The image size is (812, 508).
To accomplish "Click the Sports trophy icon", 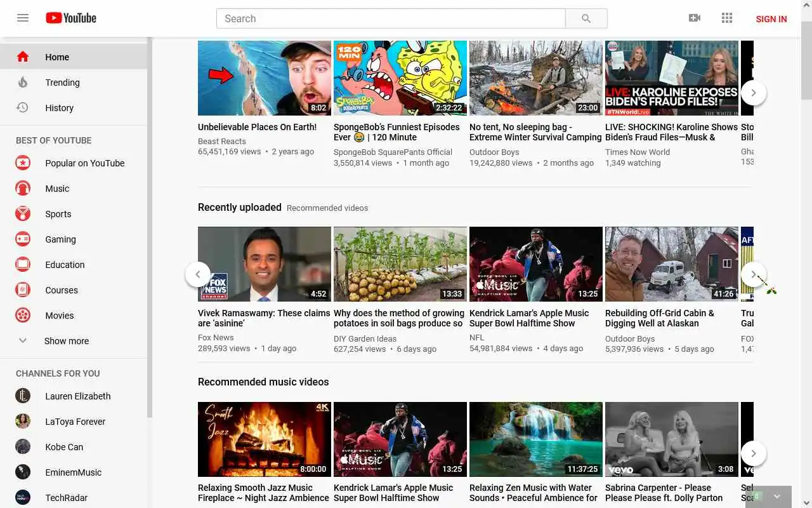I will coord(23,214).
